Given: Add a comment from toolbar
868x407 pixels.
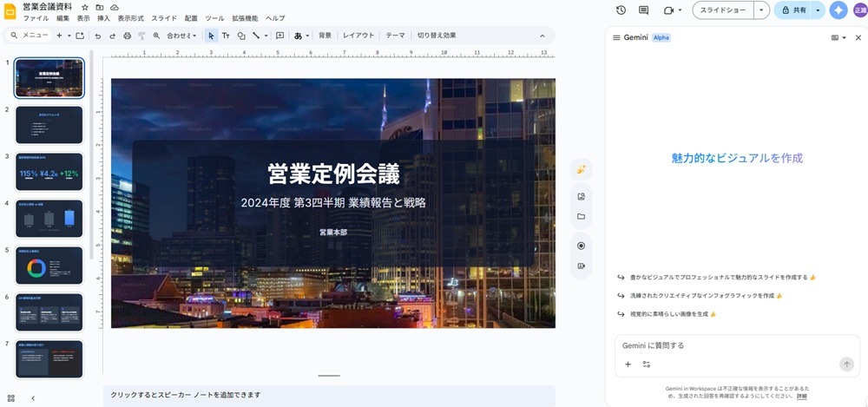Looking at the screenshot, I should pyautogui.click(x=280, y=36).
